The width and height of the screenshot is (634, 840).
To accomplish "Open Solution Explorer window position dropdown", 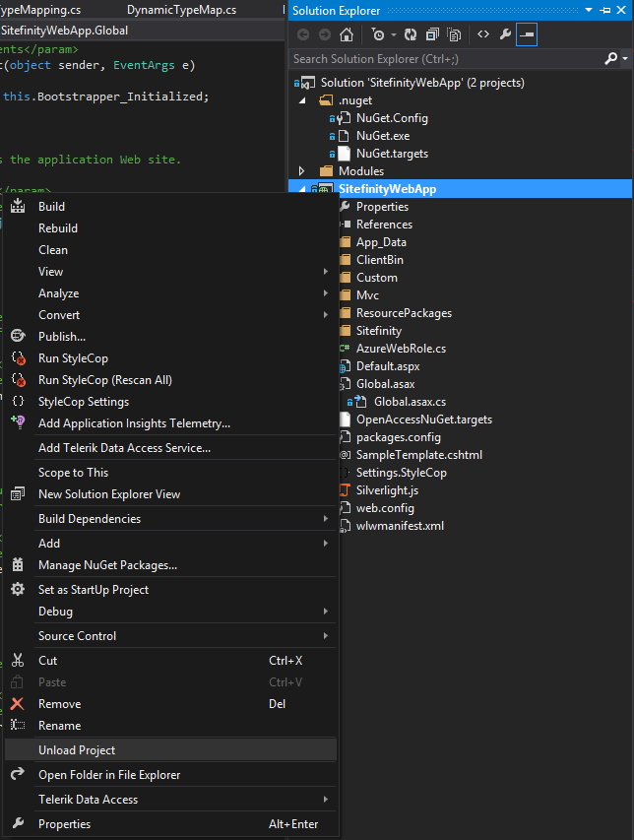I will 589,10.
